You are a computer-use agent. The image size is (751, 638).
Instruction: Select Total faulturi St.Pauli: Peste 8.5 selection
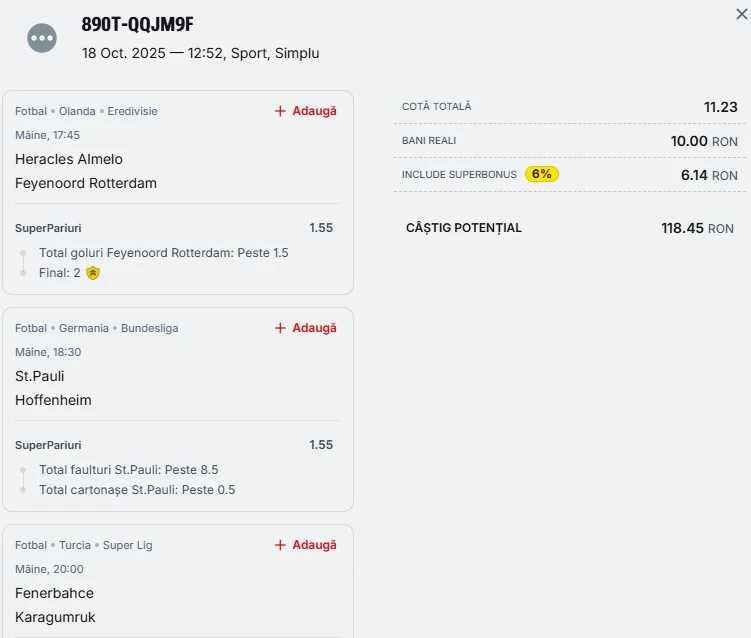[128, 470]
